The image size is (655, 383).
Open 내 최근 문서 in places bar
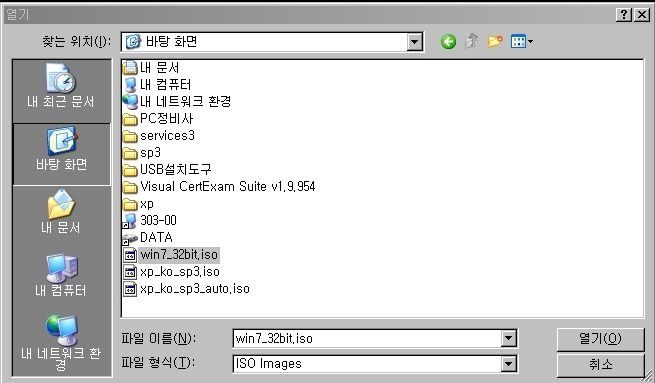[x=61, y=86]
